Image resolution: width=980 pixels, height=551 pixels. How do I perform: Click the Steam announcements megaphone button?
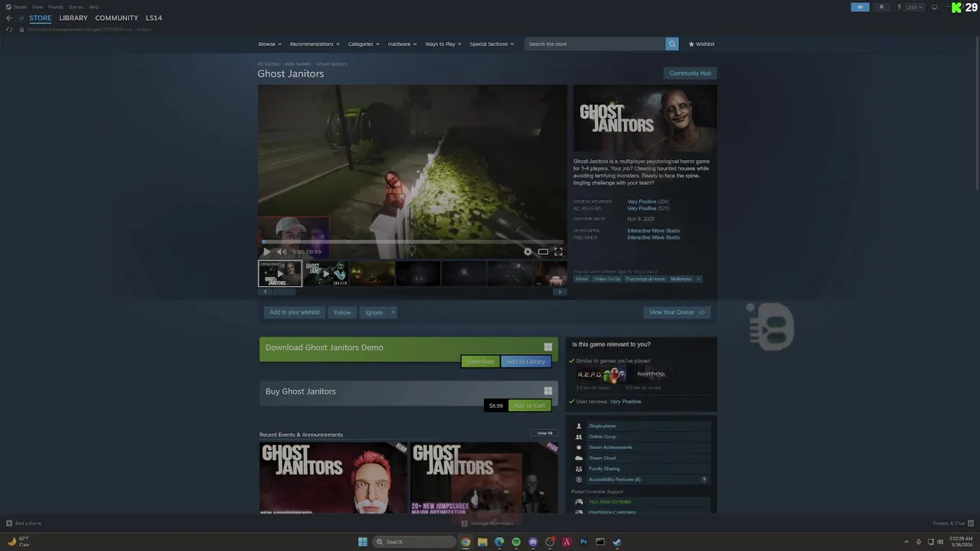(x=860, y=7)
